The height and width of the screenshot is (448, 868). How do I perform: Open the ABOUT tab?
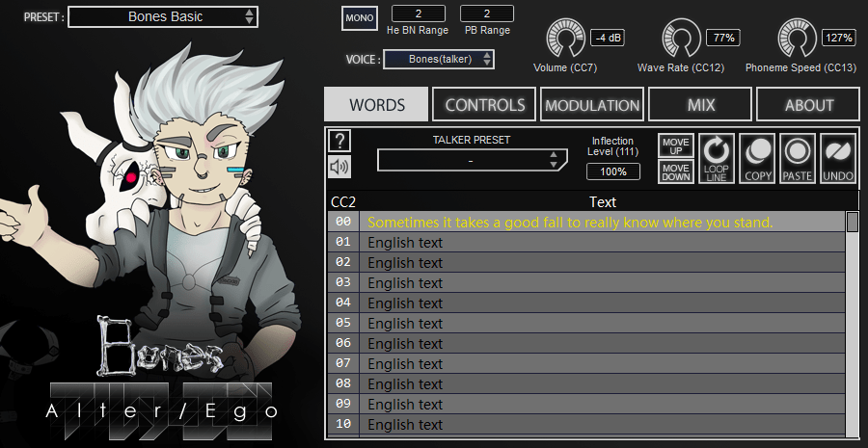click(x=808, y=104)
